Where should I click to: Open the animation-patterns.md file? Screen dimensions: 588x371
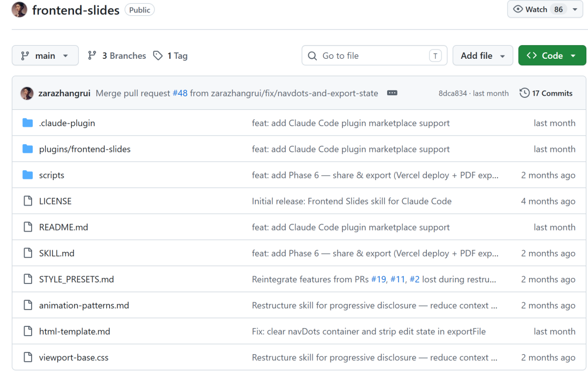tap(84, 305)
